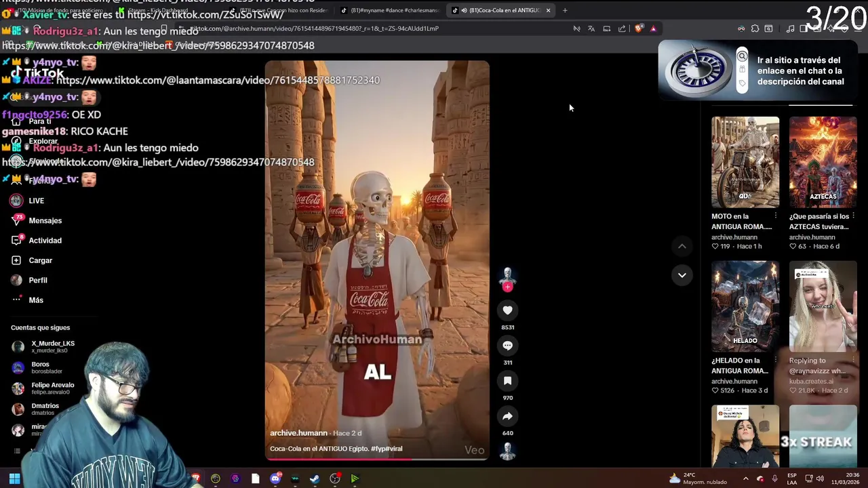Screen dimensions: 868x488
Task: Click the taskbar volume speaker icon
Action: [820, 479]
